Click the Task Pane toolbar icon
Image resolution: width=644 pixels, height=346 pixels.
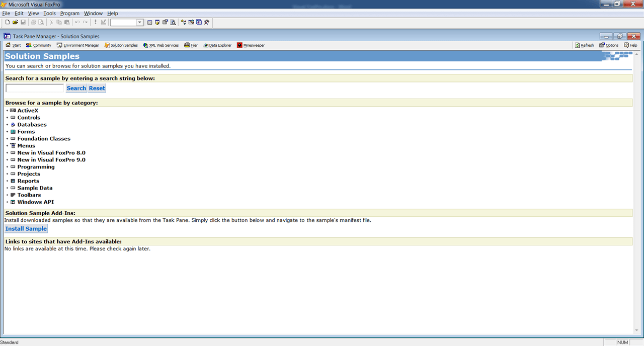(199, 22)
